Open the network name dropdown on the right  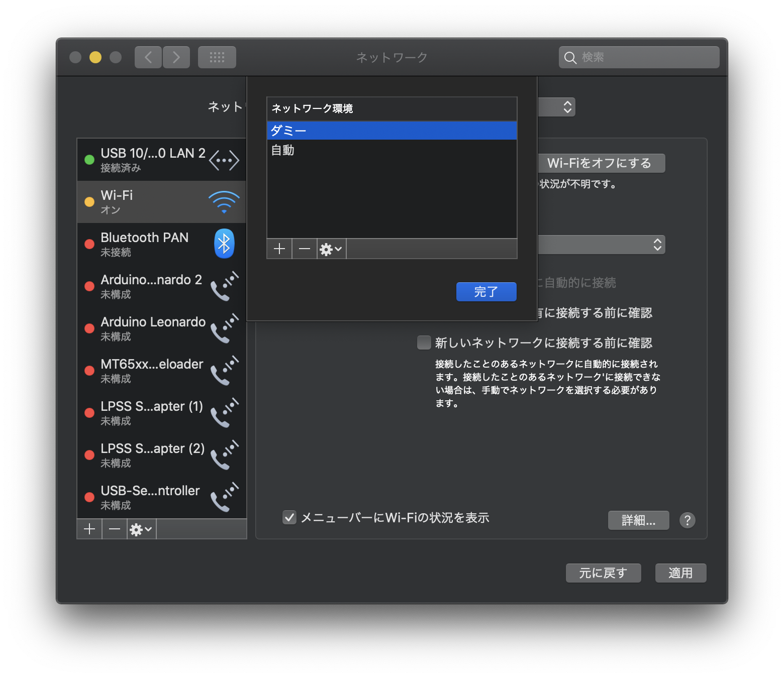[658, 245]
